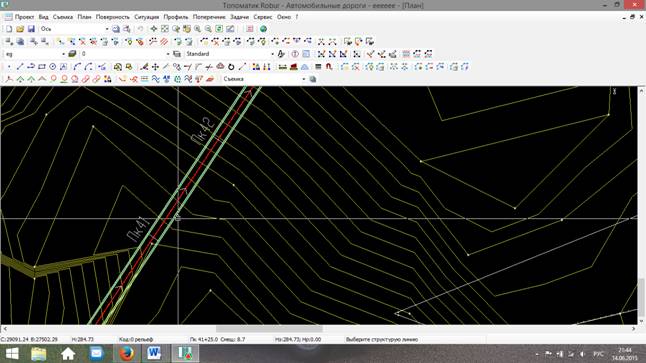Open Firefox from the taskbar
646x363 pixels.
[x=126, y=354]
